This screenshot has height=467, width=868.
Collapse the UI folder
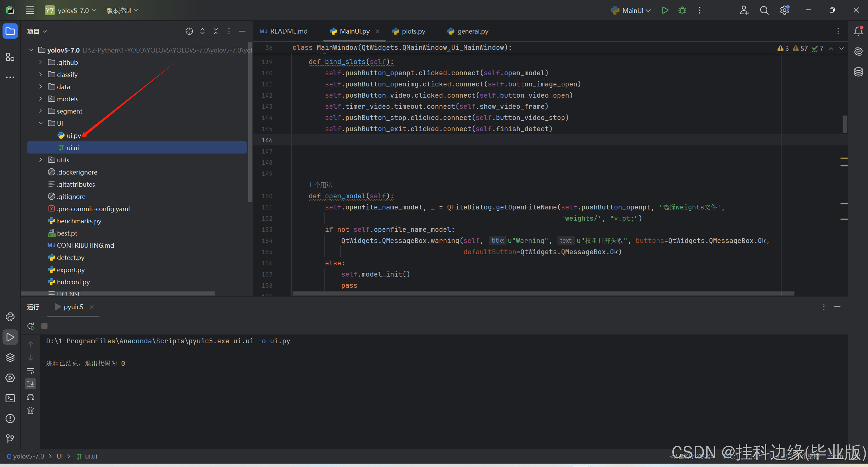41,123
